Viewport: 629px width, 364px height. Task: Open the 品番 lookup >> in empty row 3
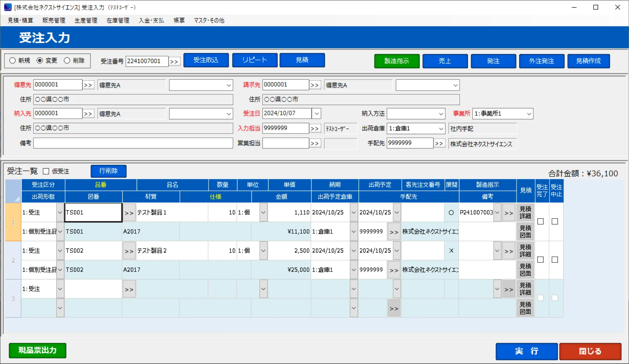tap(129, 289)
